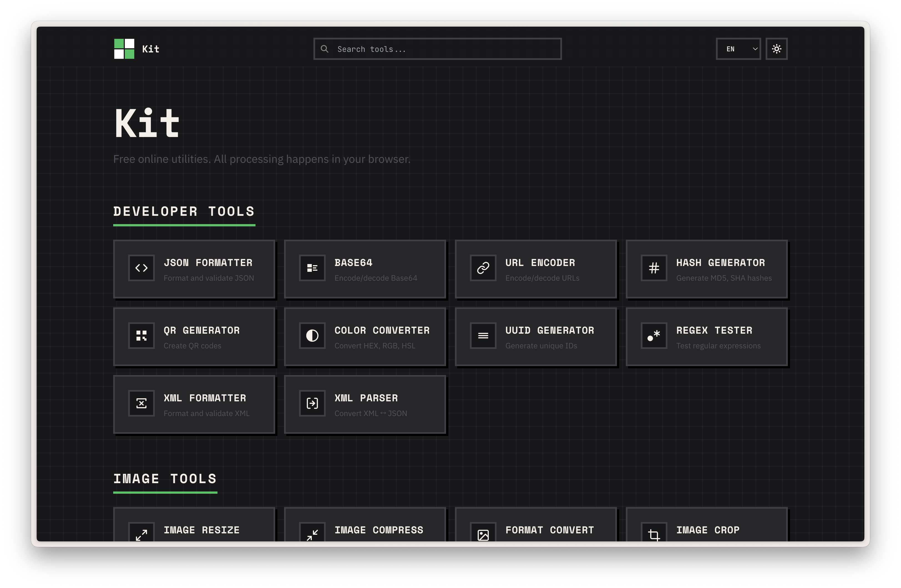Screen dimensions: 901x588
Task: Open the XML Formatter card
Action: (x=194, y=404)
